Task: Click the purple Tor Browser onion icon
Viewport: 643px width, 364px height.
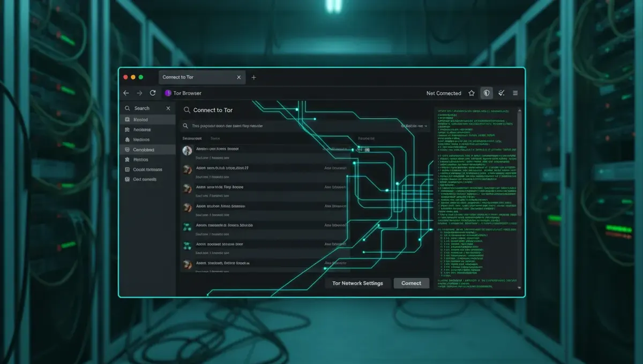Action: point(168,93)
